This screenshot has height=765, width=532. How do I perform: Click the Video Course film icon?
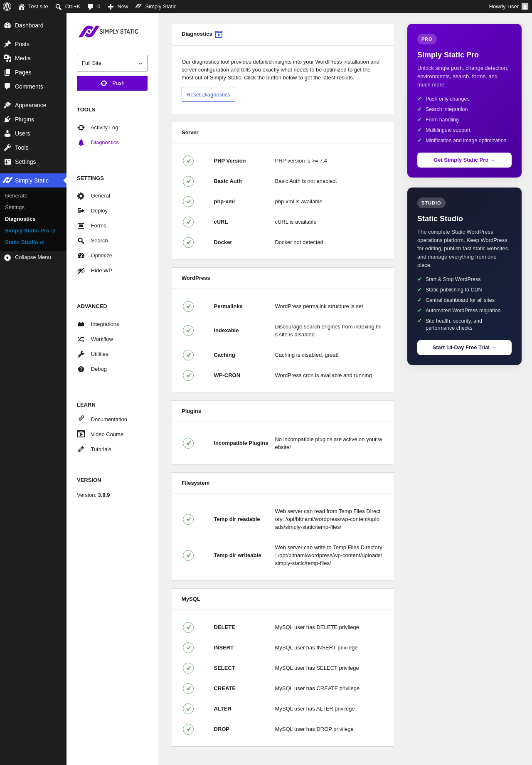pos(81,434)
